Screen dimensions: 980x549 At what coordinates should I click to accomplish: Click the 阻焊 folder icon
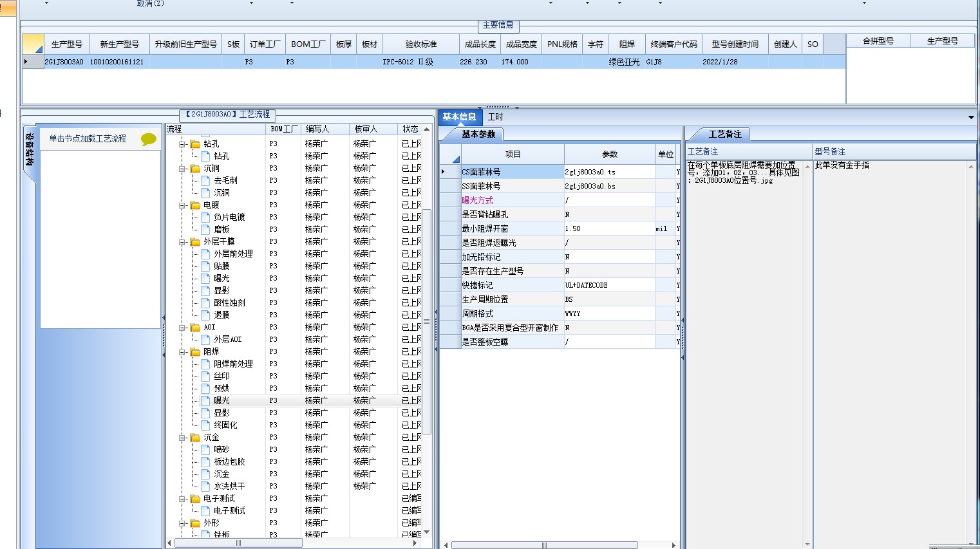pos(195,351)
